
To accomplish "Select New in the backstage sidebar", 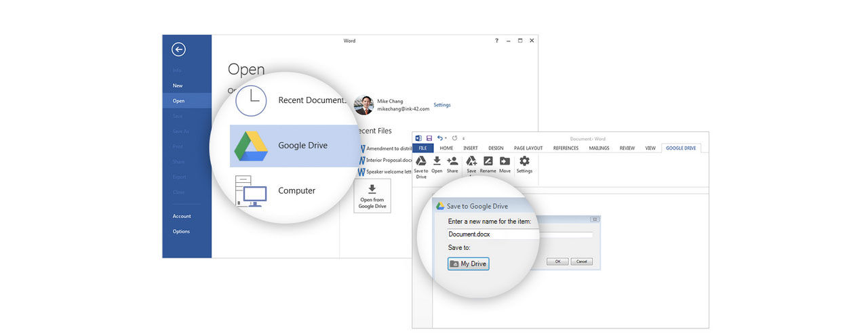I will click(x=178, y=85).
